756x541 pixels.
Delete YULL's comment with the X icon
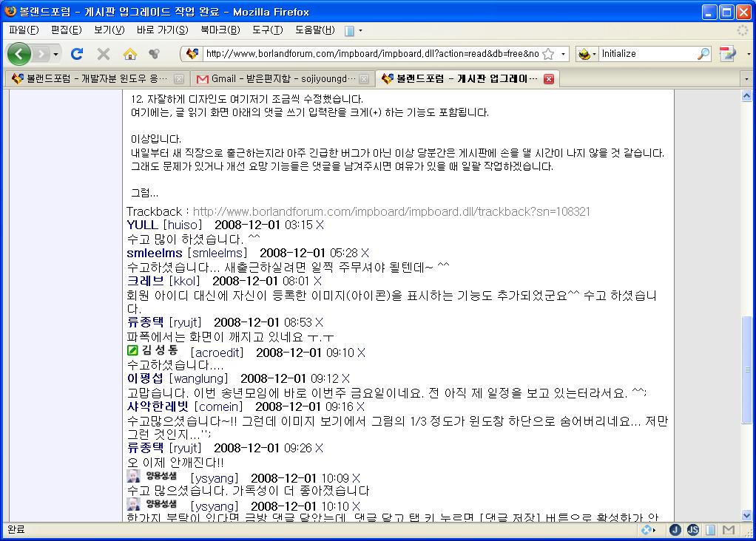tap(320, 225)
